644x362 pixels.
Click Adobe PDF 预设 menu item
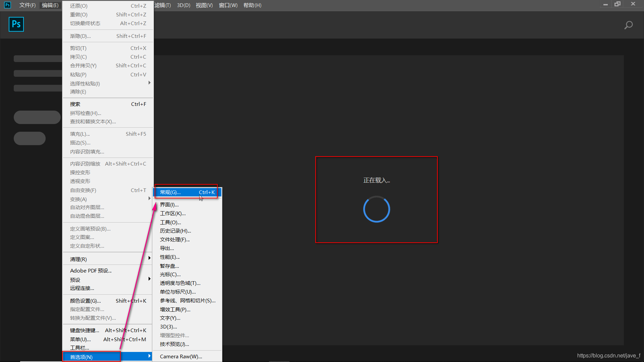[x=91, y=270]
